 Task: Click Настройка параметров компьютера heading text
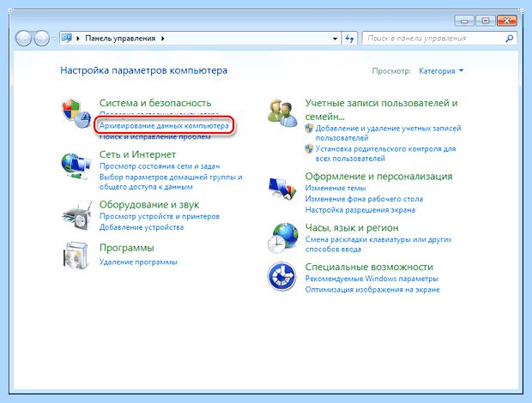(143, 70)
